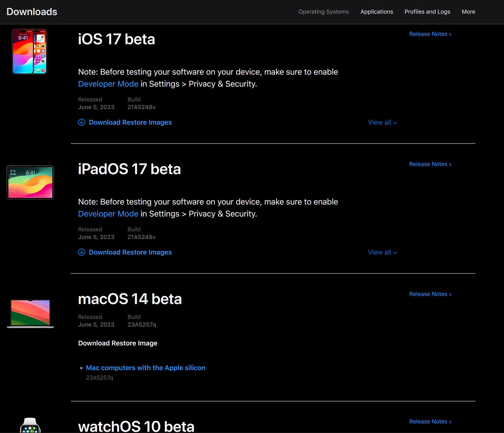Viewport: 504px width, 433px height.
Task: Go to Profiles and Logs tab
Action: coord(427,12)
